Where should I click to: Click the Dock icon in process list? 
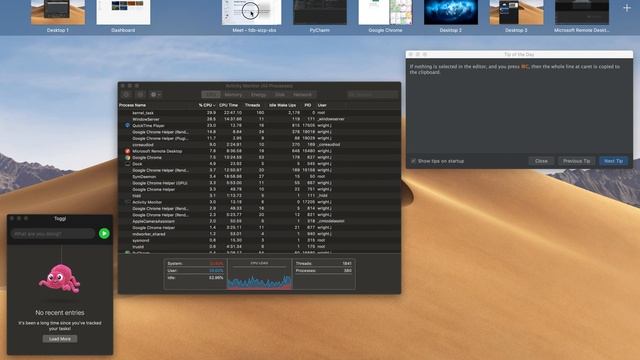127,164
